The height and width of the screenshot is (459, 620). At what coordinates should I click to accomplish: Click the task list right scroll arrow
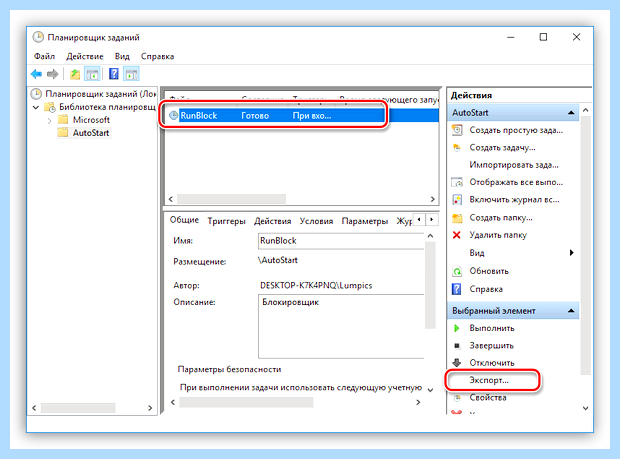point(433,199)
